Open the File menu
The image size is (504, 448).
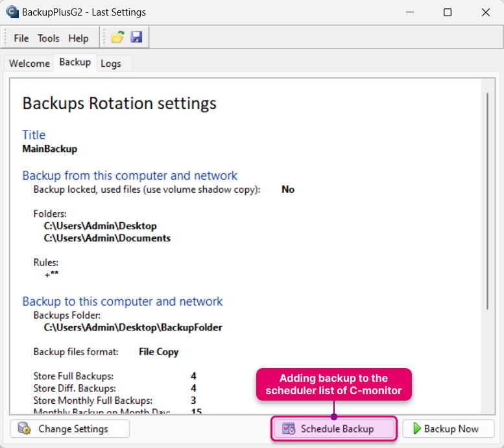coord(21,38)
